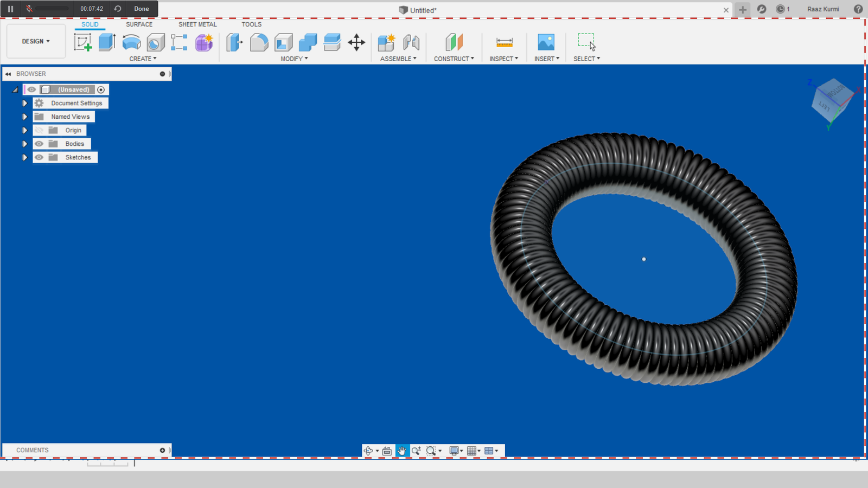Open the INSPECT dropdown menu

click(x=504, y=59)
